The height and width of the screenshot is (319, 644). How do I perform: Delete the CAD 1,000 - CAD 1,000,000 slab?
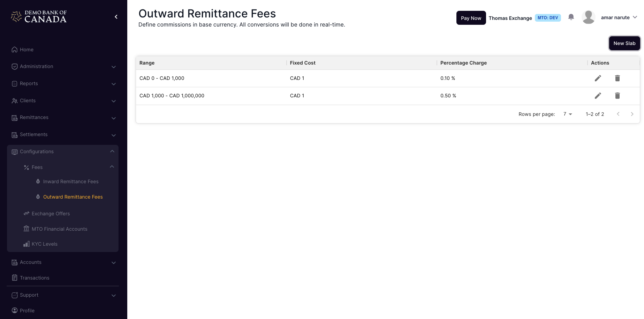pos(617,96)
